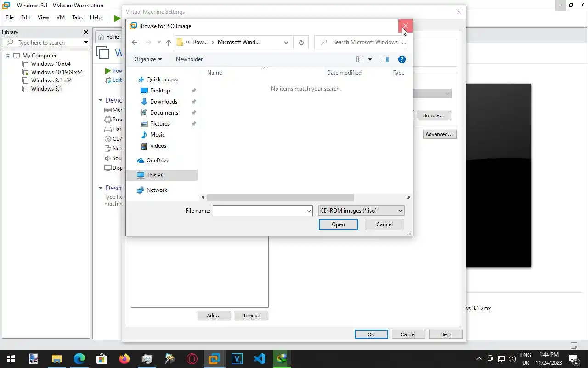
Task: Go up one folder level arrow
Action: point(169,42)
